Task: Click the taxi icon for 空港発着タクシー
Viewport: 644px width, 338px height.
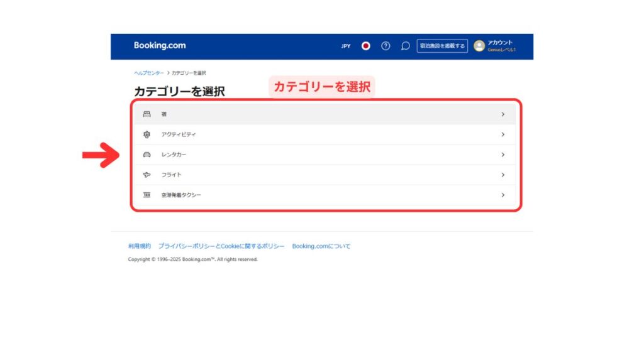Action: [147, 195]
